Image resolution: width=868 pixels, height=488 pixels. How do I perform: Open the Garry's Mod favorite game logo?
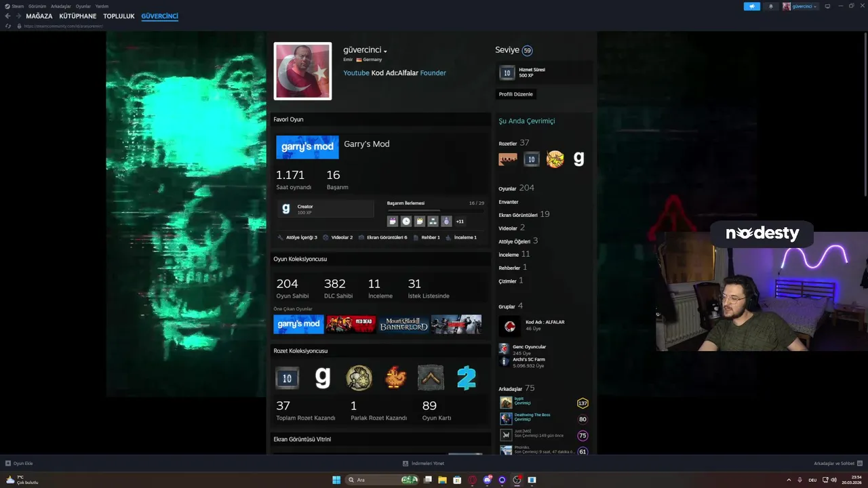(307, 147)
